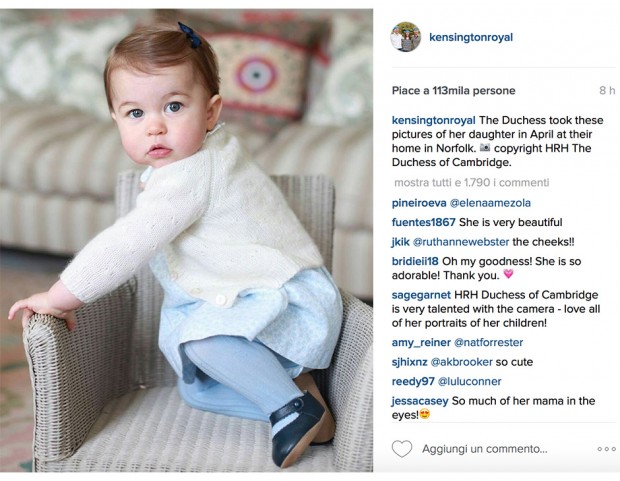This screenshot has height=481, width=620.
Task: Open amy_reiner user profile
Action: (421, 342)
